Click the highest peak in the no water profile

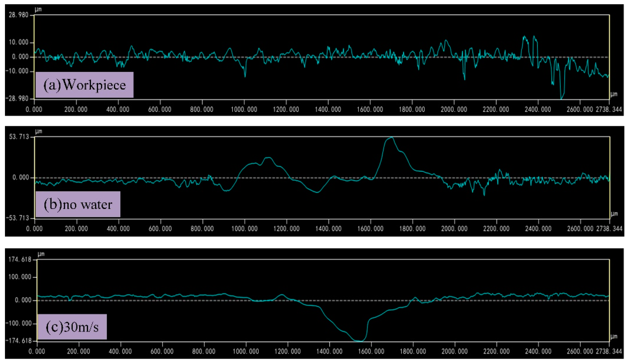[x=392, y=138]
